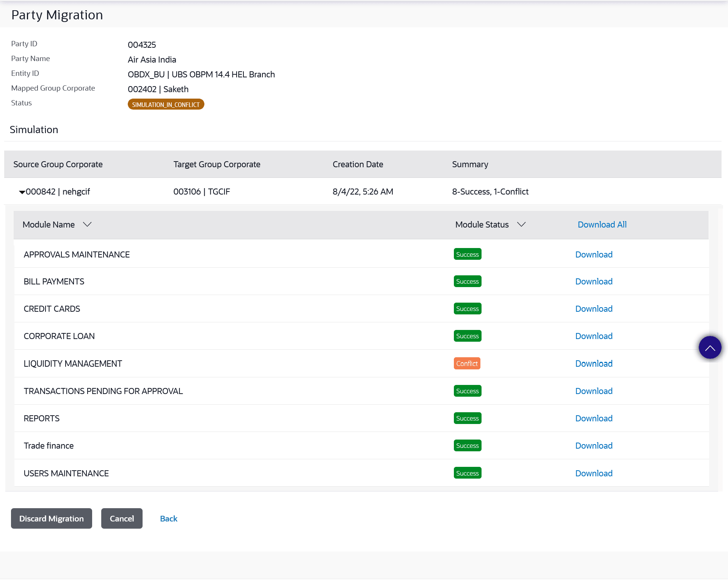The width and height of the screenshot is (728, 581).
Task: Go Back using the Back link
Action: 168,518
